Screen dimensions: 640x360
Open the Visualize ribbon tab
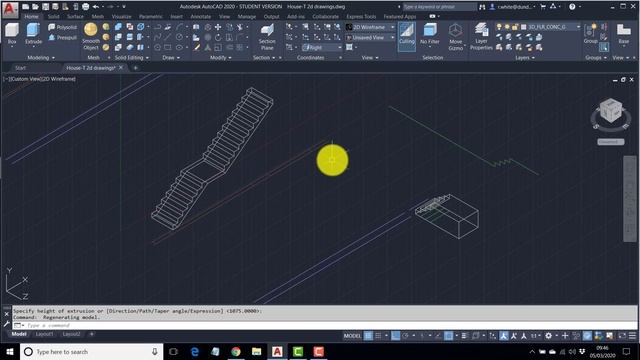pos(122,17)
